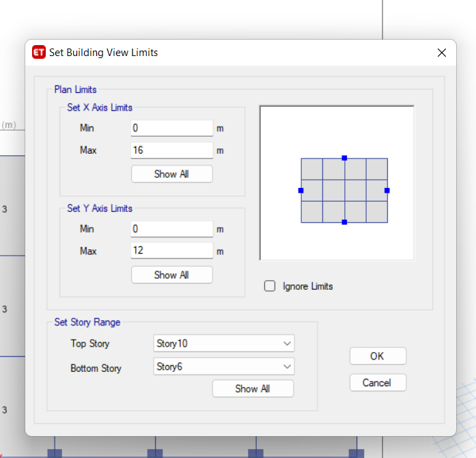This screenshot has height=458, width=476.
Task: Click OK to apply view limits
Action: [378, 356]
